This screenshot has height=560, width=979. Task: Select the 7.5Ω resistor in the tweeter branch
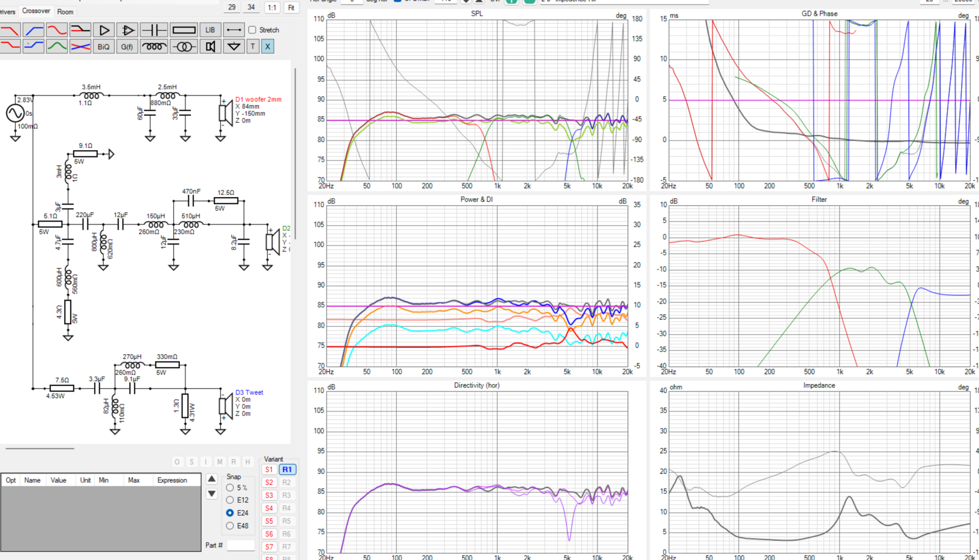pos(62,388)
